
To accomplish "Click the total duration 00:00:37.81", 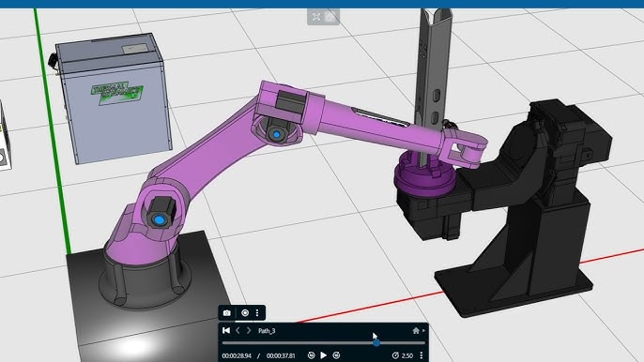I will point(281,355).
